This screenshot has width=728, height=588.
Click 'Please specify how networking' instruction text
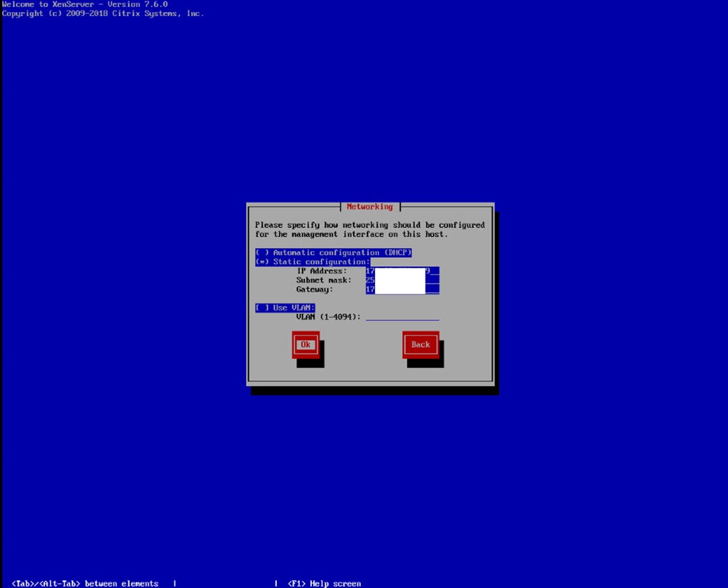[x=370, y=230]
